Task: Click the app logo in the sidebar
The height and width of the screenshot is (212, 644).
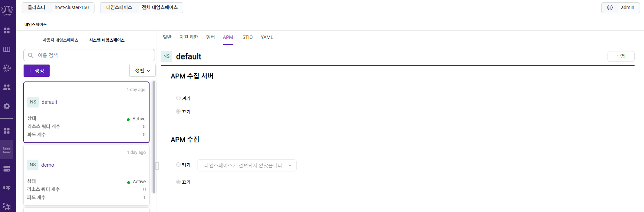Action: 7,10
